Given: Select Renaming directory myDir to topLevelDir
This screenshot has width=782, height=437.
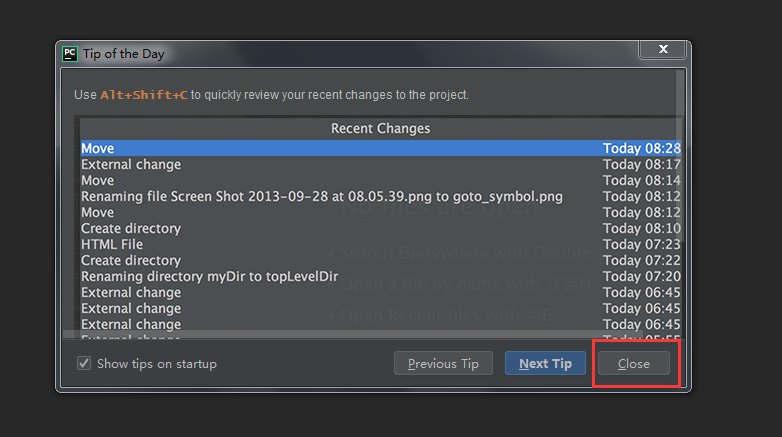Looking at the screenshot, I should pyautogui.click(x=381, y=276).
